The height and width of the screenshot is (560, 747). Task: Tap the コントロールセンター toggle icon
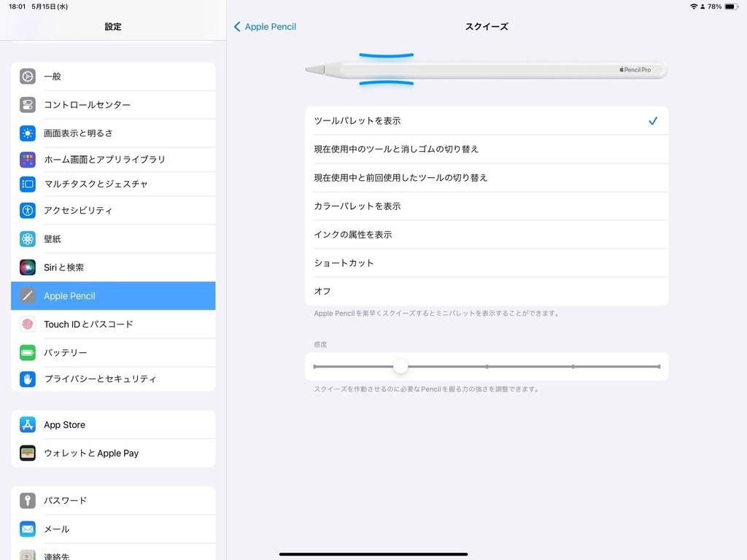point(28,105)
